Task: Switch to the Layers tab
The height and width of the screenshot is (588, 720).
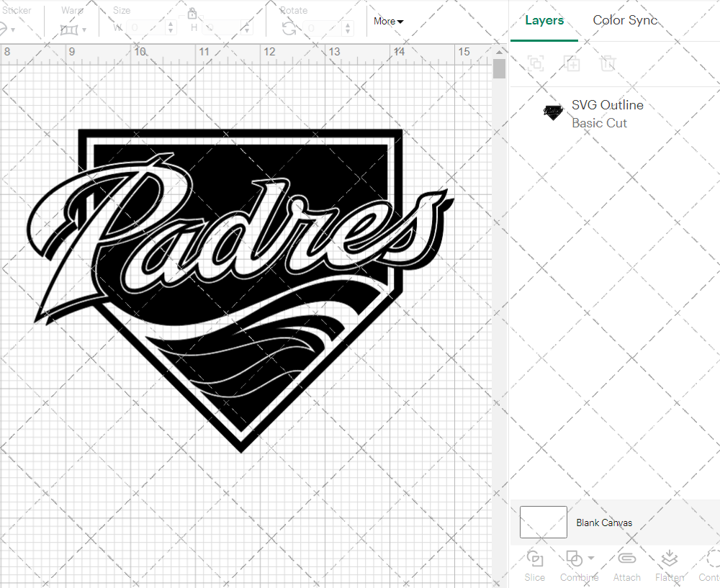Action: click(x=544, y=20)
